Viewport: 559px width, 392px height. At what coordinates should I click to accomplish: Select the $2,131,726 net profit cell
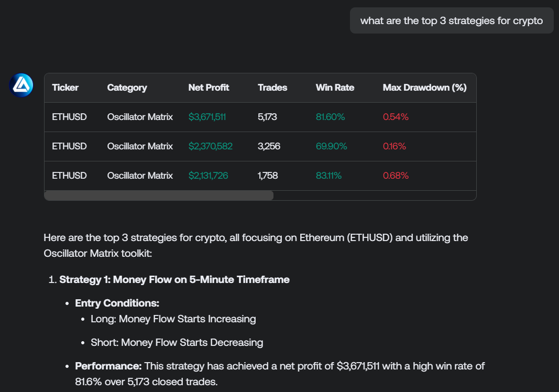pos(208,176)
